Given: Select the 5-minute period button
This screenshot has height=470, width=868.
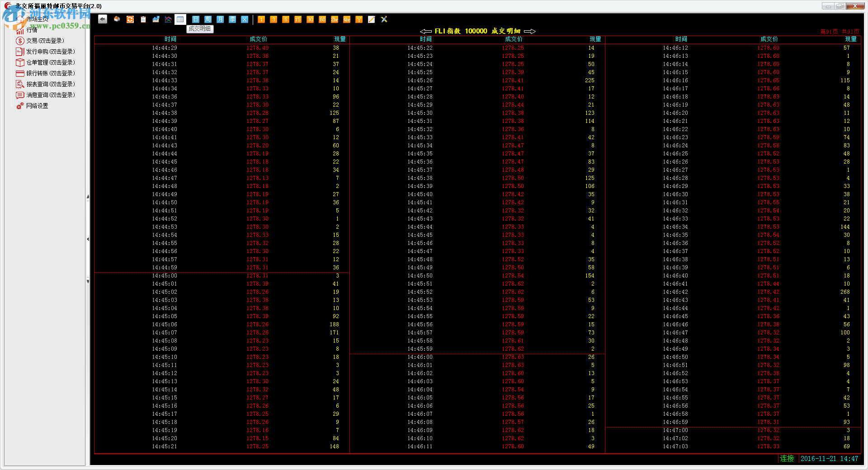Looking at the screenshot, I should click(x=286, y=19).
